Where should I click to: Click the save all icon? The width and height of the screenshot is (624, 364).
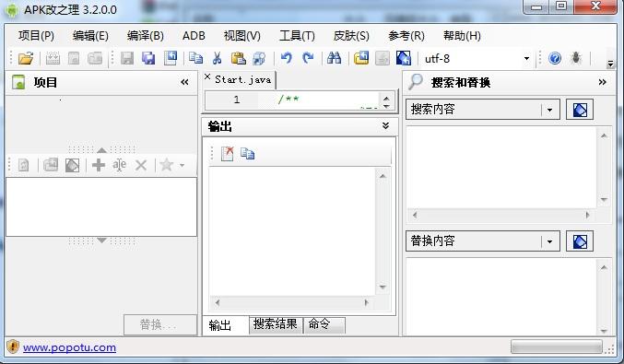click(148, 59)
